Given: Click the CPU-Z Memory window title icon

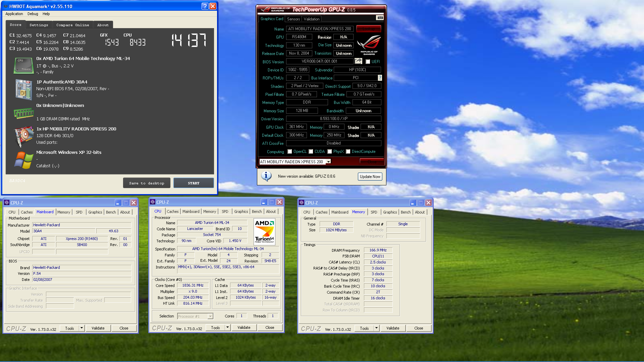Looking at the screenshot, I should [x=301, y=202].
